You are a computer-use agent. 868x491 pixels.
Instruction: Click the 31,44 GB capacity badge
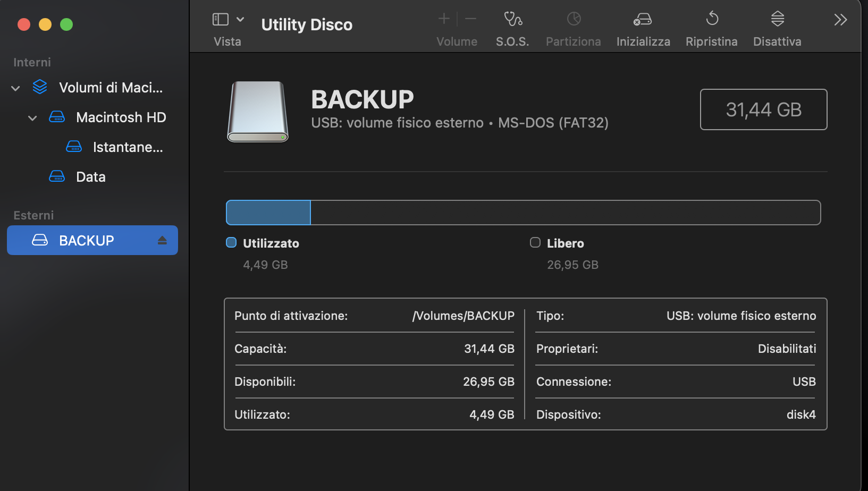(x=763, y=109)
